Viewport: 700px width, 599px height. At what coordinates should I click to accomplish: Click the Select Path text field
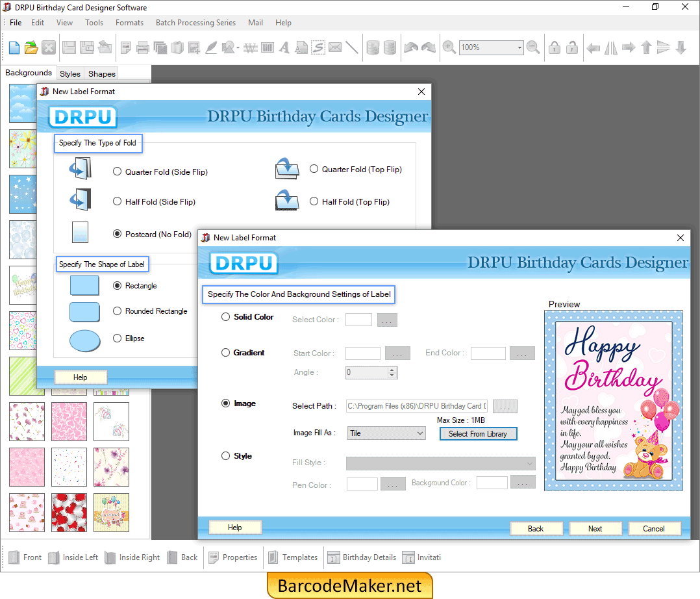pyautogui.click(x=417, y=406)
